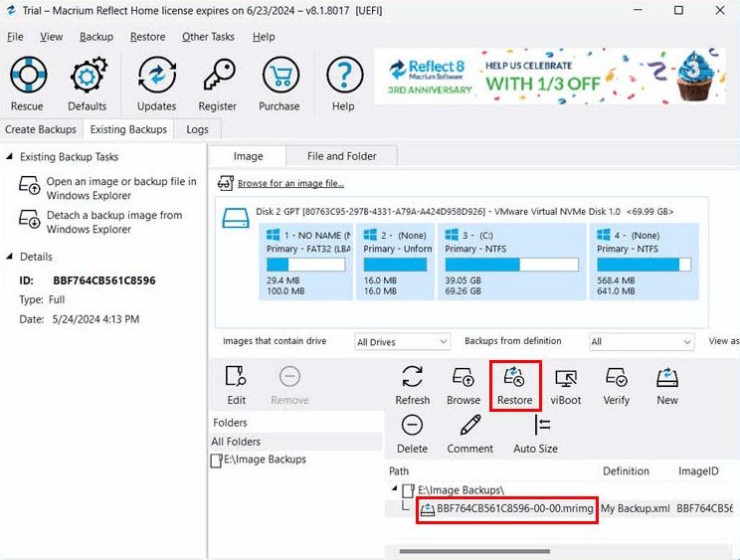Open the Purchase cart icon
The image size is (740, 560).
pyautogui.click(x=280, y=75)
